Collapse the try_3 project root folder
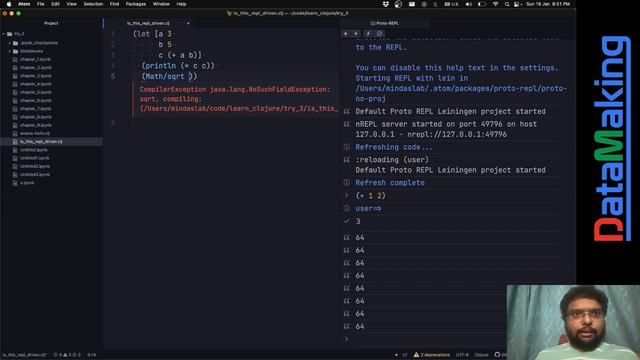This screenshot has height=360, width=640. pos(4,34)
